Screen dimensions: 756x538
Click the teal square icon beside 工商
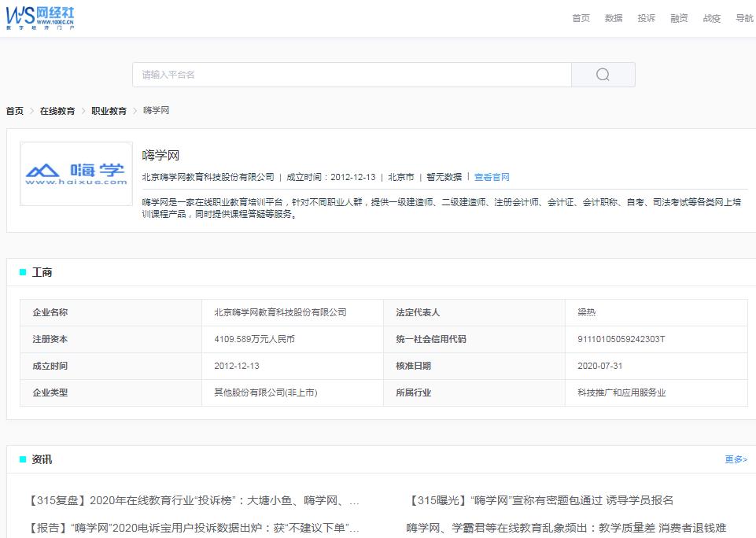tap(22, 271)
